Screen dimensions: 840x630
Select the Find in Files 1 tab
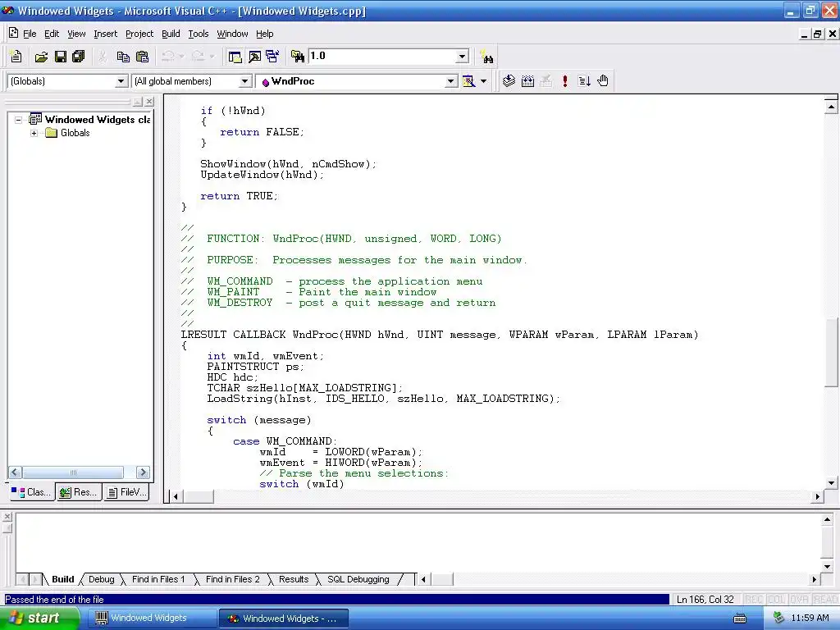click(x=158, y=579)
